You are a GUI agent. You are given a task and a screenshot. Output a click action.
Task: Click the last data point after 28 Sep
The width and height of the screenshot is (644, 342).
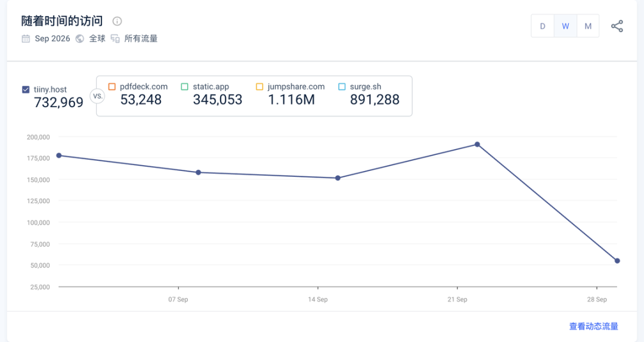617,261
